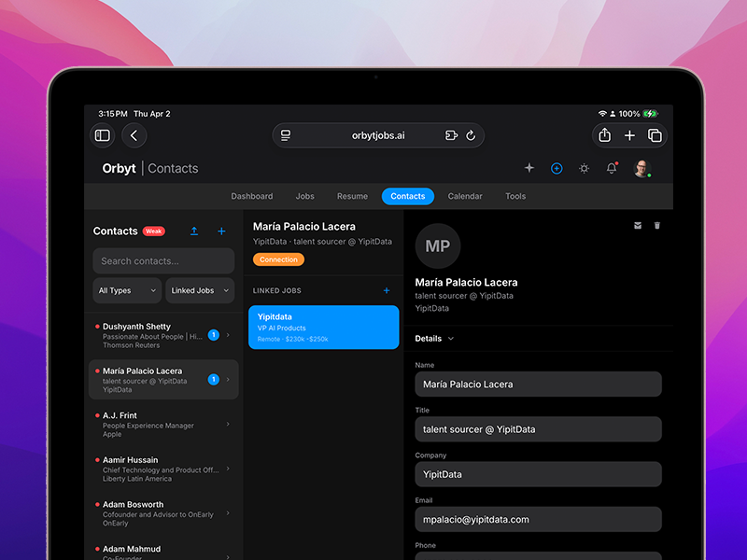Click the Company field YipitData
The height and width of the screenshot is (560, 747).
[x=539, y=474]
